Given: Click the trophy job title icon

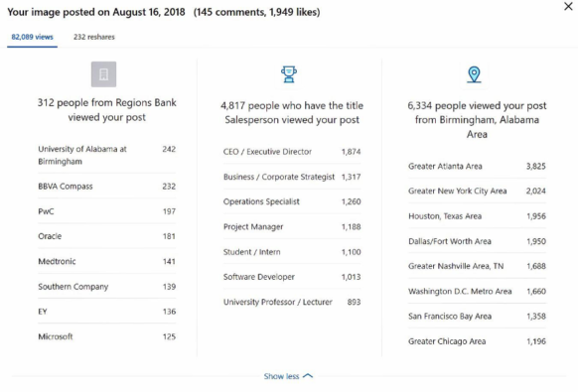Looking at the screenshot, I should coord(289,74).
